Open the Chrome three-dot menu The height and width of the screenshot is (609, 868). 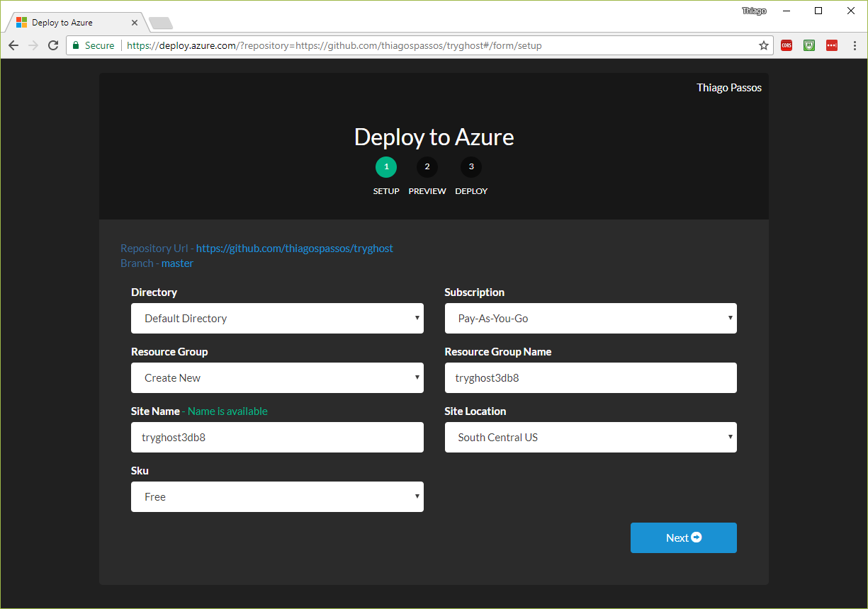pos(855,45)
